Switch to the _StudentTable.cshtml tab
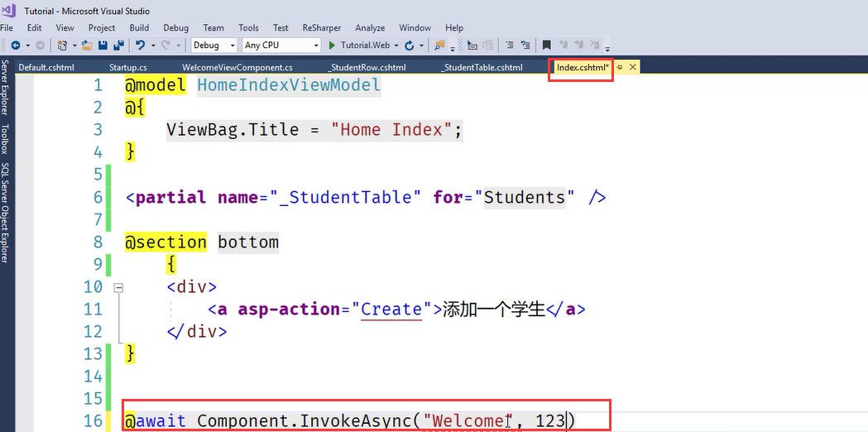The width and height of the screenshot is (868, 432). tap(482, 68)
